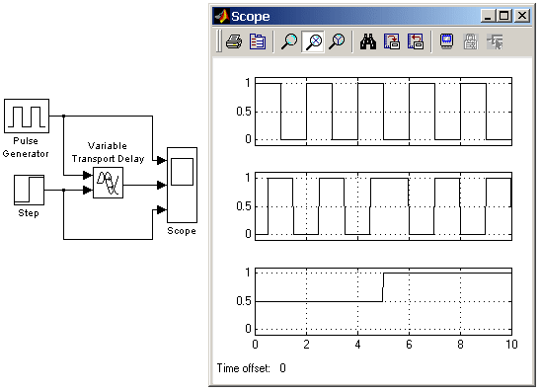
Task: Open Scope Parameters icon
Action: click(x=258, y=42)
